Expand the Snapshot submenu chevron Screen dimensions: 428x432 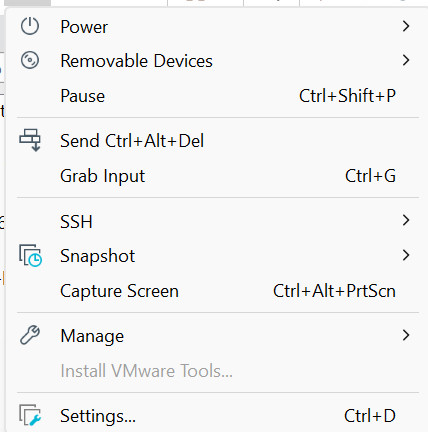[406, 255]
